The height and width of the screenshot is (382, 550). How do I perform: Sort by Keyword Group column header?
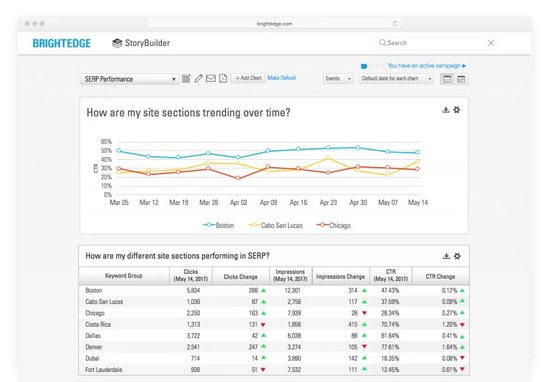(124, 276)
